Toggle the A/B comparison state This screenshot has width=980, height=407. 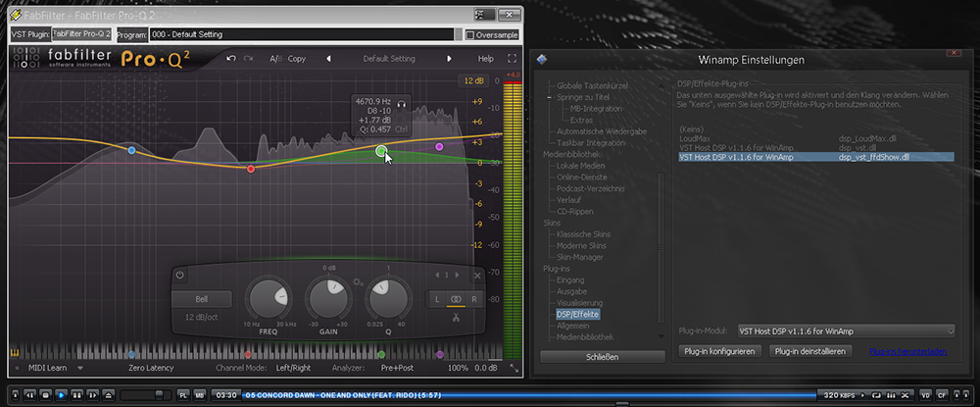275,59
